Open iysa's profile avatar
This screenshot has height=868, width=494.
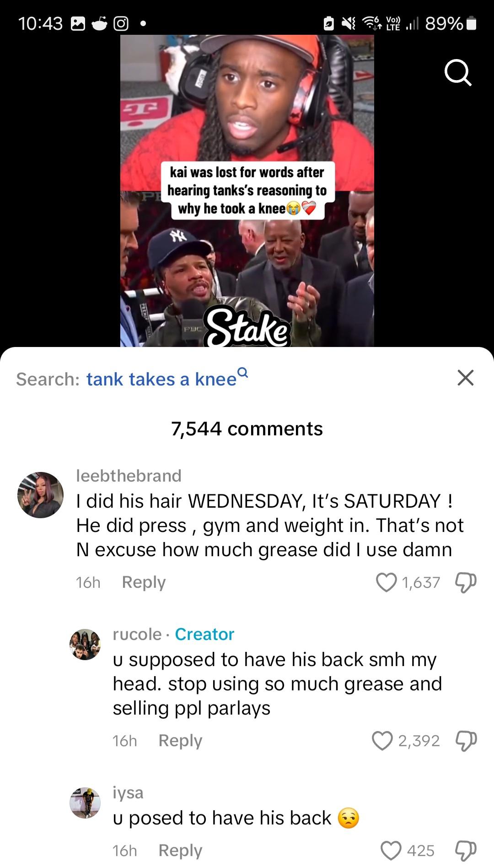click(85, 803)
